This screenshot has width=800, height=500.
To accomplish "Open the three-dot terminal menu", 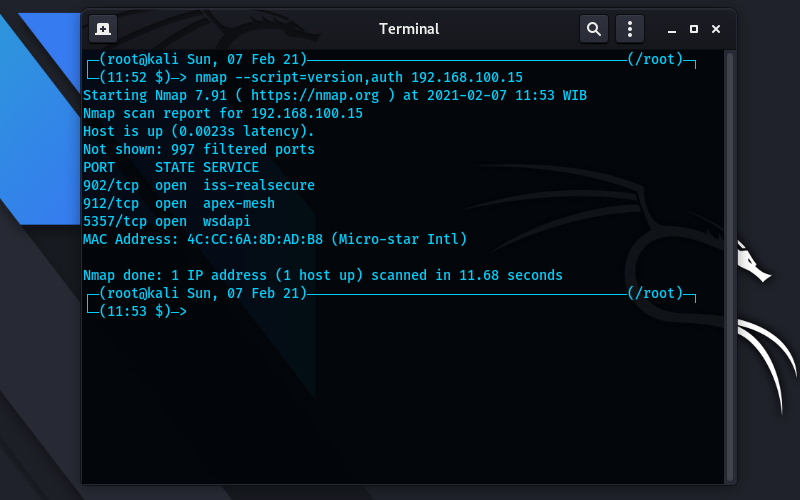I will tap(630, 29).
